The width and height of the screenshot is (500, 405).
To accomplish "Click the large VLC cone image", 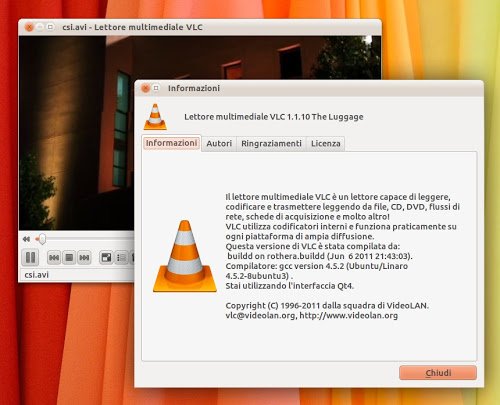I will pos(185,256).
